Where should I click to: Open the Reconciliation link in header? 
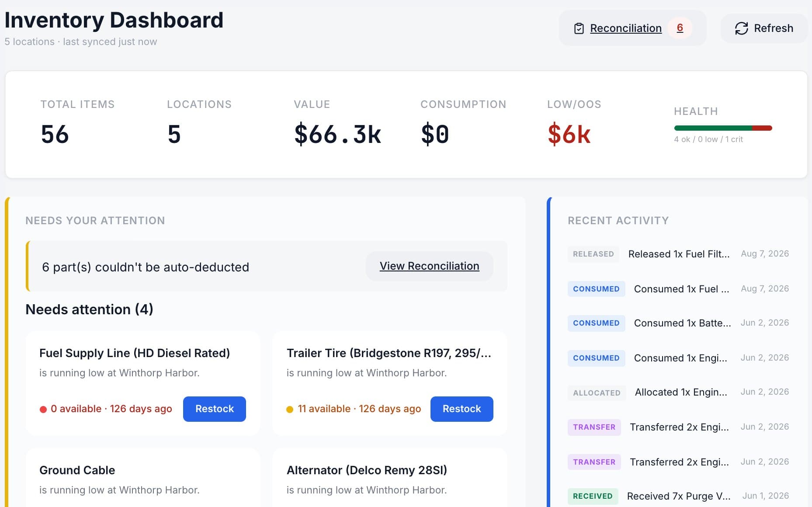pos(626,28)
